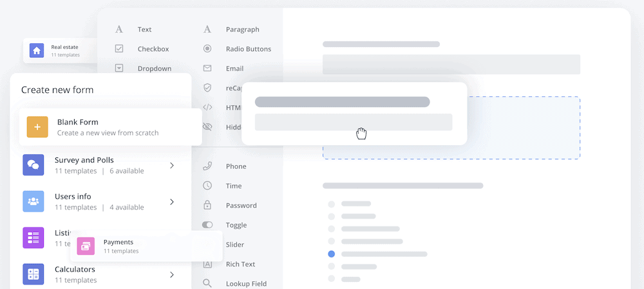Click the purple Listing category icon
This screenshot has height=289, width=644.
33,237
